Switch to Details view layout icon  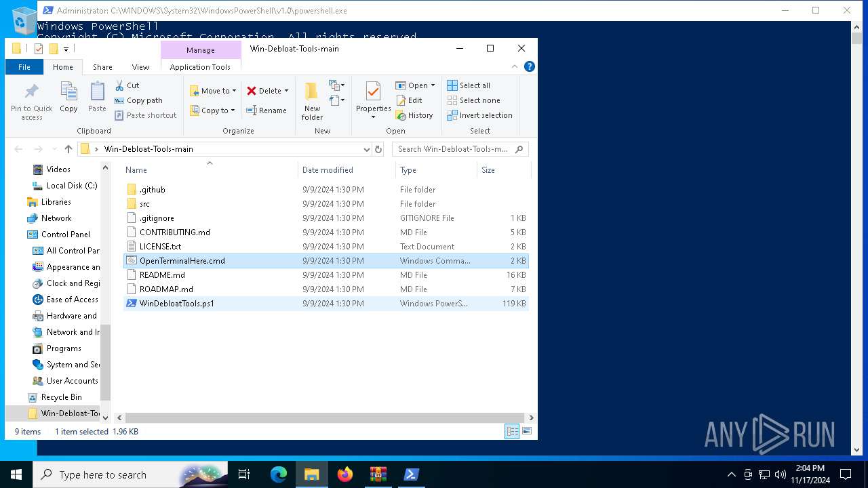pos(512,431)
